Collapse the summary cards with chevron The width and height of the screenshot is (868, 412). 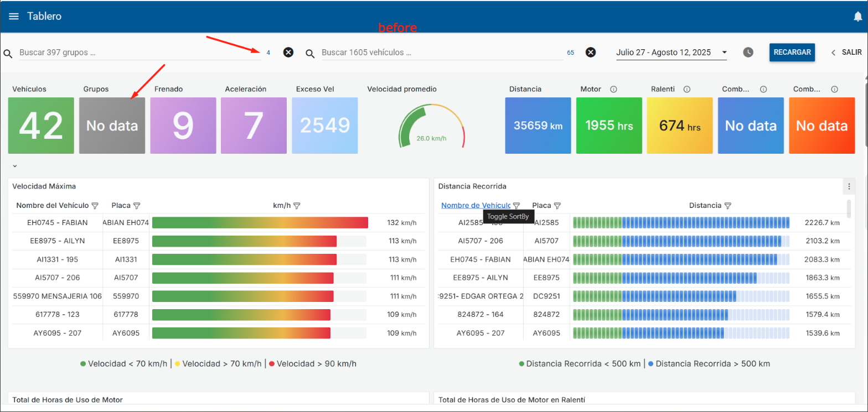click(x=15, y=165)
